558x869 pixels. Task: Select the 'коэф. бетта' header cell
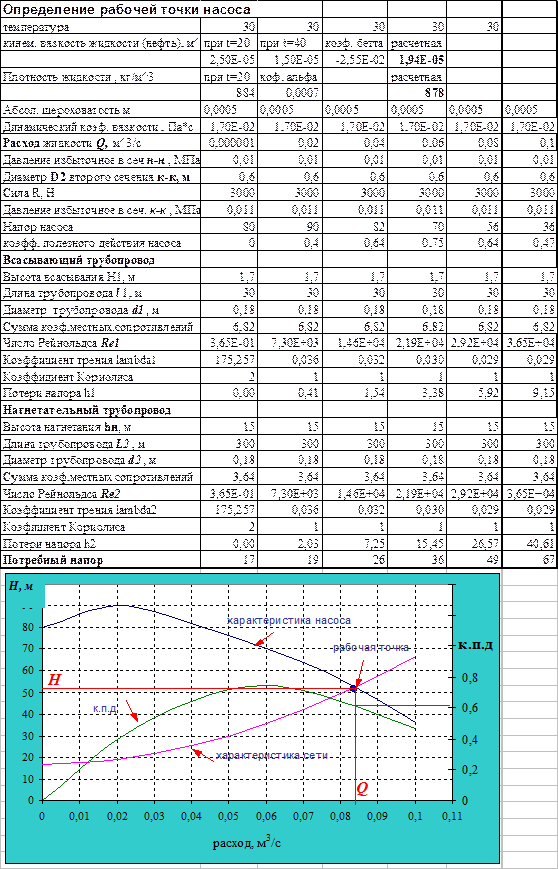[355, 44]
